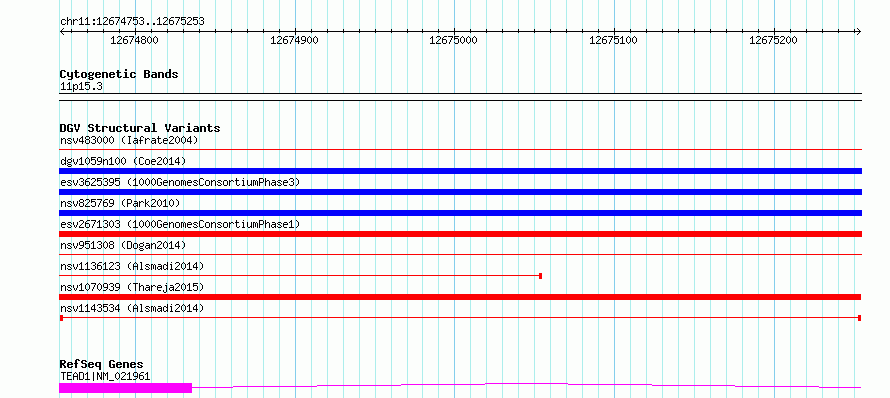Screen dimensions: 890x398
Task: Click nsv1143534 left end marker
Action: pyautogui.click(x=61, y=318)
